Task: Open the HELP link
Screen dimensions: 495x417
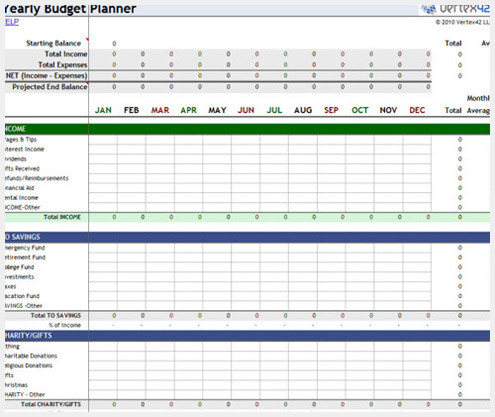Action: [12, 22]
